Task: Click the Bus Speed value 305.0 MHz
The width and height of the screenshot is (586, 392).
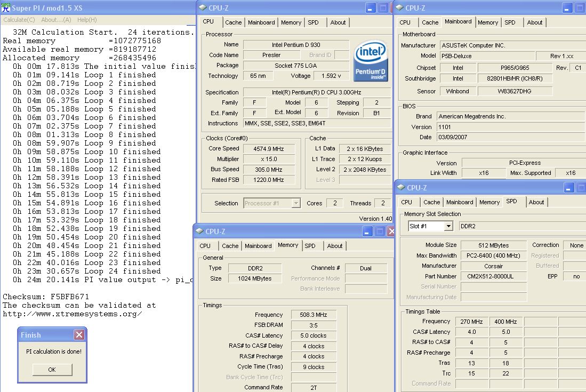Action: pyautogui.click(x=269, y=169)
